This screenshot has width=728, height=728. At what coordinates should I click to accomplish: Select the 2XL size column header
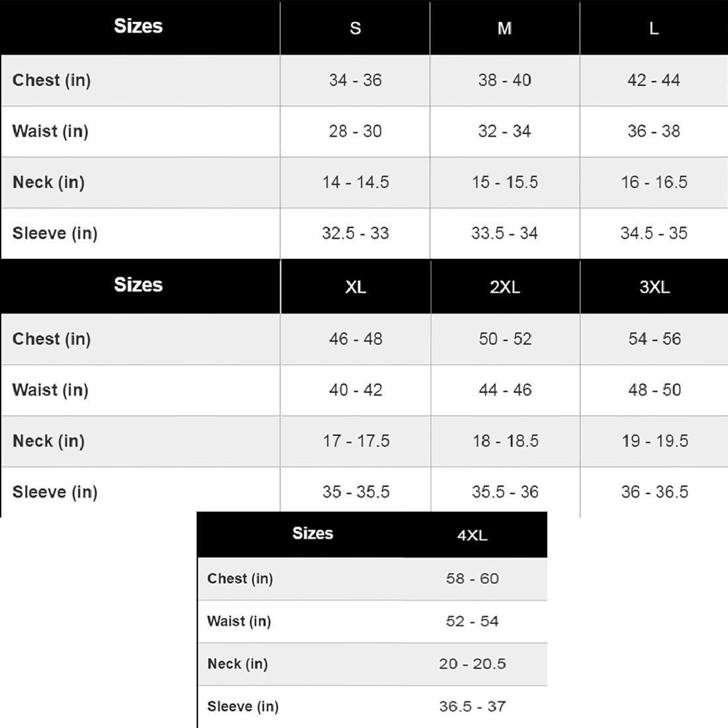(x=505, y=287)
